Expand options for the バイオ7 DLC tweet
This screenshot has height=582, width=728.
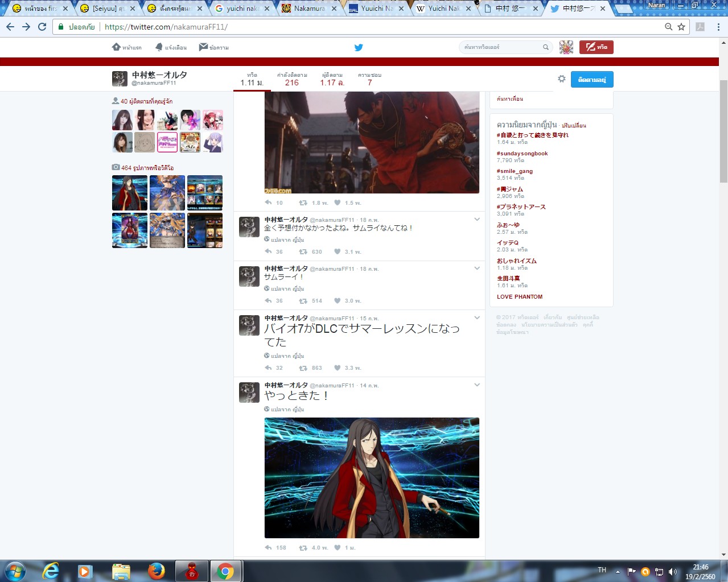tap(477, 317)
